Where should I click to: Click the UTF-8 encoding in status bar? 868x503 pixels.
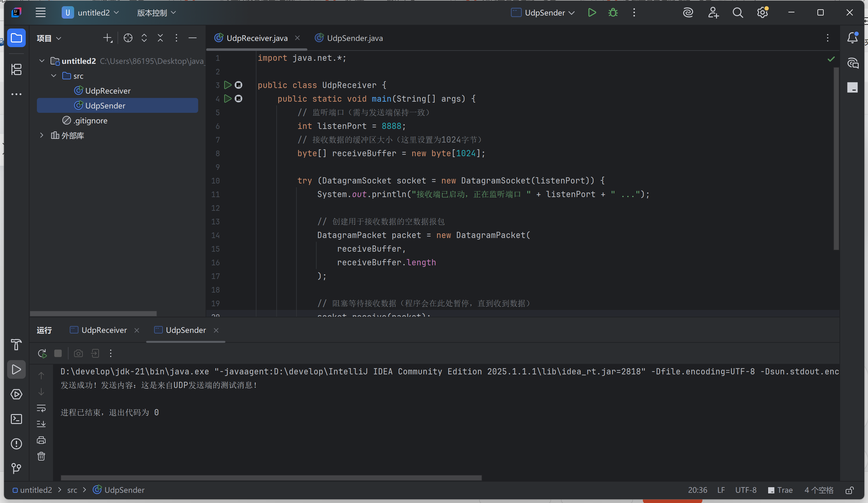[746, 490]
